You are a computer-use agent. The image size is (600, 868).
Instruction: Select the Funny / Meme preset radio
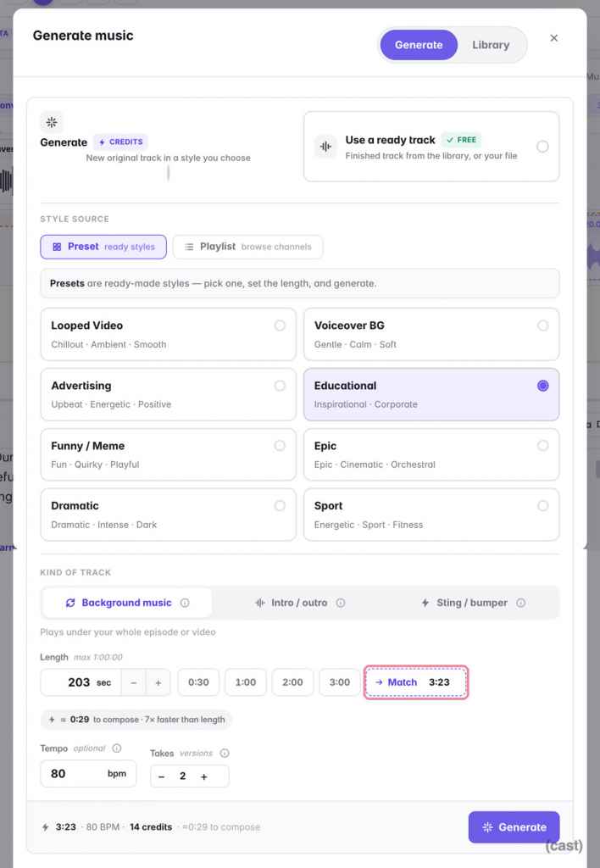coord(280,446)
